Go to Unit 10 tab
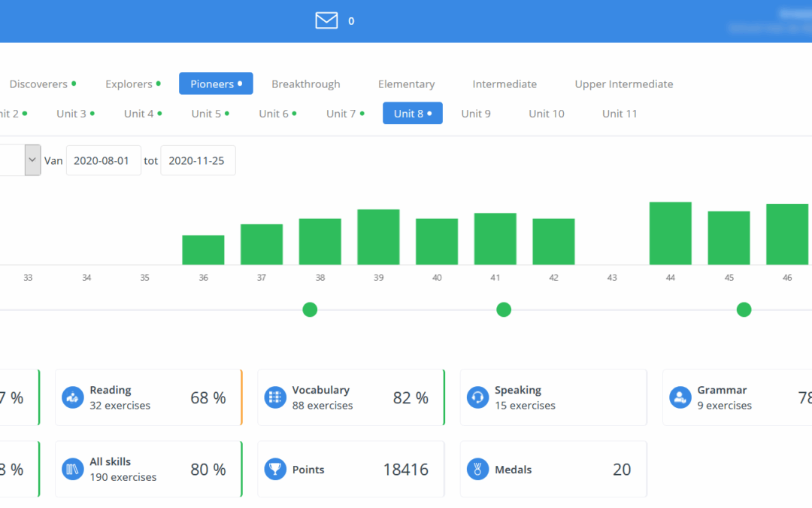 [547, 114]
